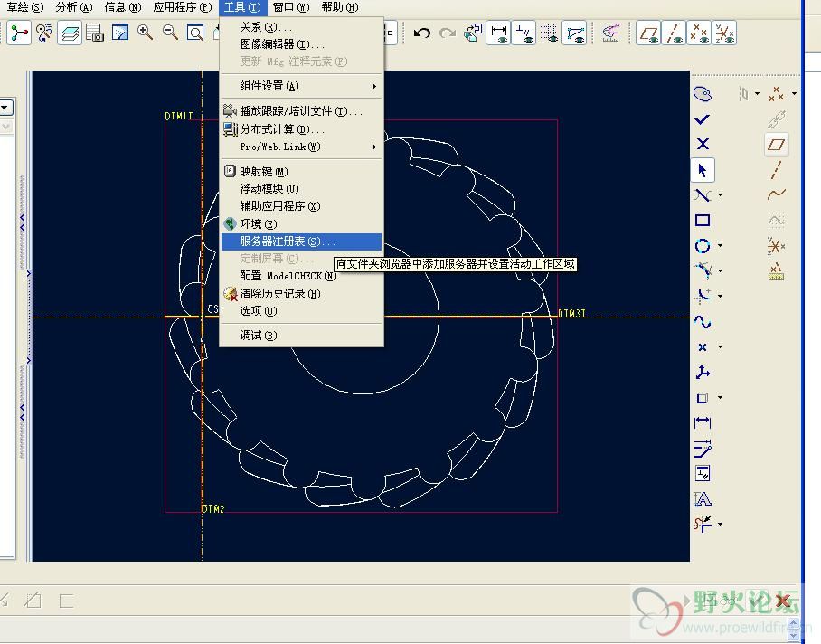
Task: Choose 播放跟踪/培训文件(T) menu item
Action: (x=301, y=111)
